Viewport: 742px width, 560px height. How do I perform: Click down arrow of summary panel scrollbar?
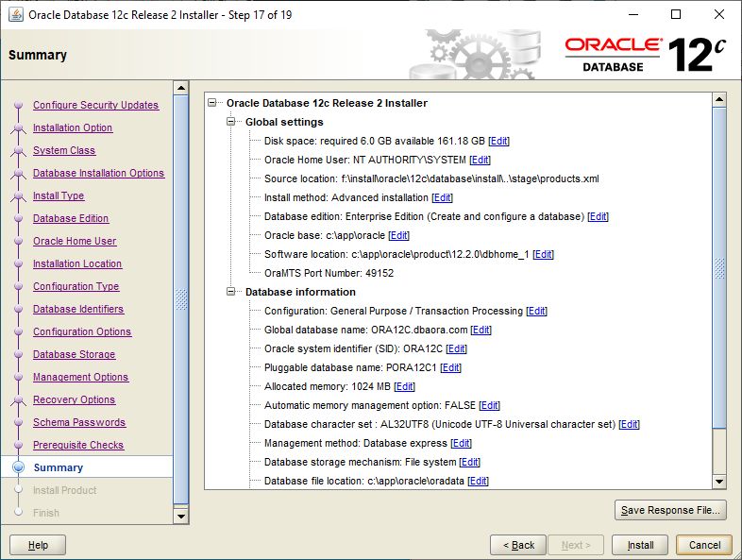tap(718, 482)
